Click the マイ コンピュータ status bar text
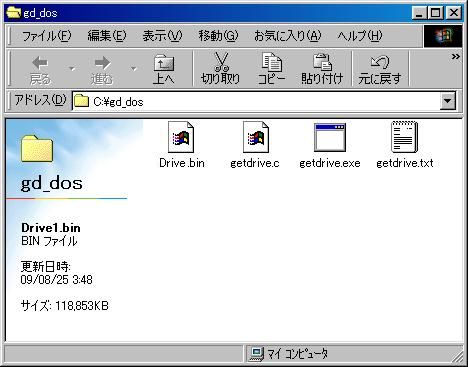This screenshot has height=367, width=468. pyautogui.click(x=298, y=354)
